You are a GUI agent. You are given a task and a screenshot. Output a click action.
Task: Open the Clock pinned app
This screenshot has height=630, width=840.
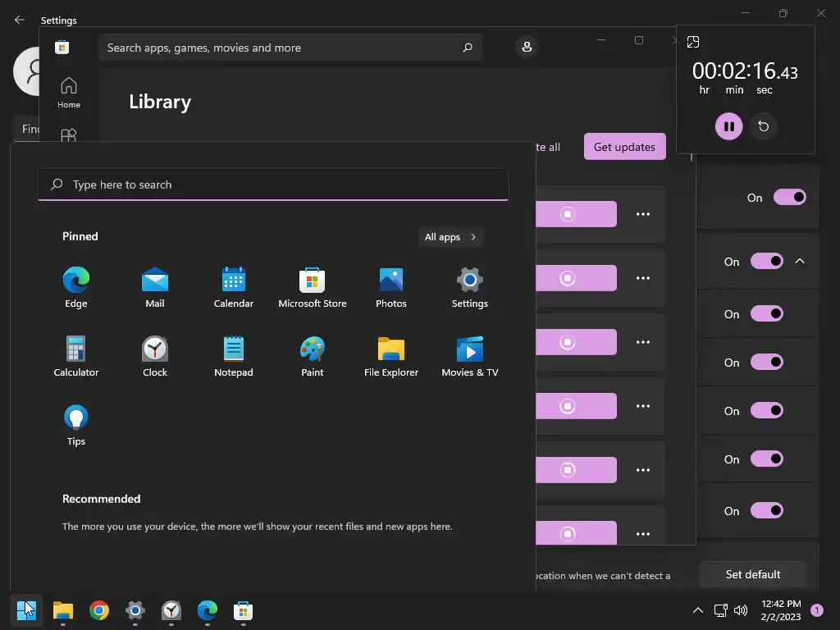coord(155,357)
